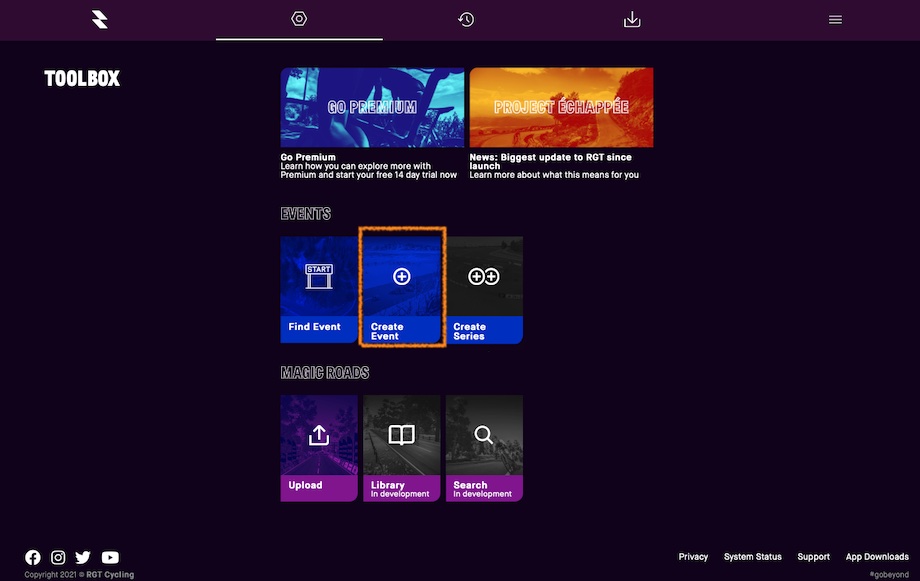The image size is (920, 581).
Task: Click the Upload arrow icon
Action: pyautogui.click(x=319, y=435)
